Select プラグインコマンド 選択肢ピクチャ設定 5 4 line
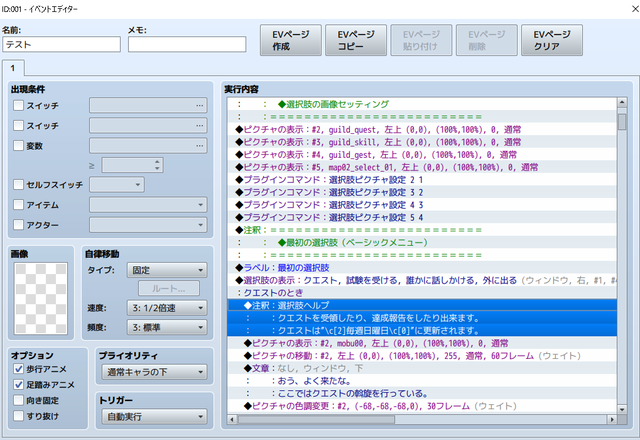640x440 pixels. 422,218
